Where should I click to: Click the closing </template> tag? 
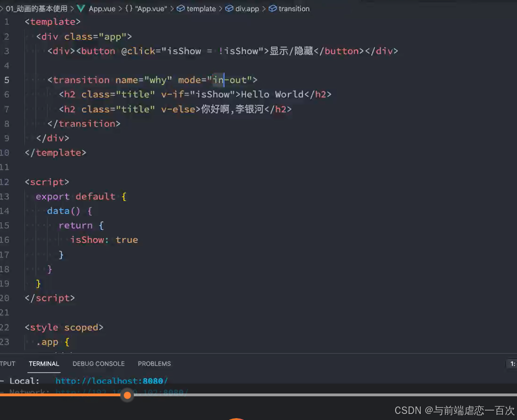tap(55, 153)
